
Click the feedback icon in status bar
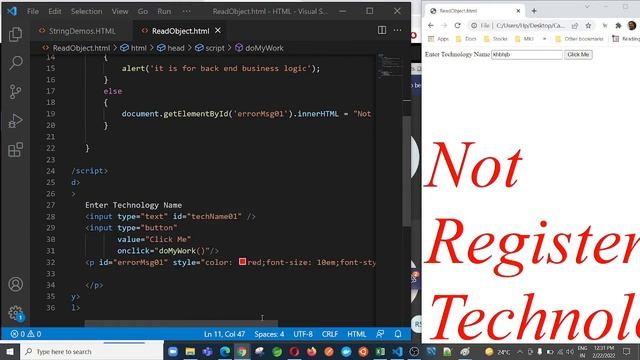click(x=380, y=334)
